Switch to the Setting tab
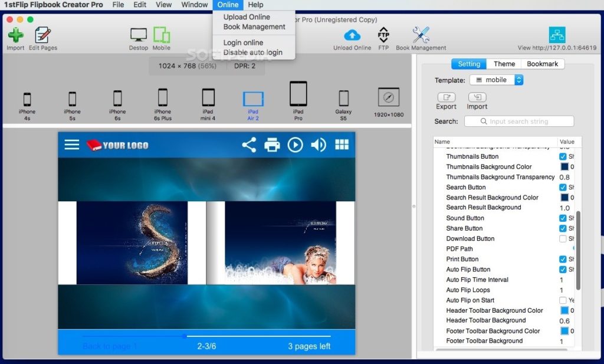Viewport: 604px width, 364px height. pos(469,64)
